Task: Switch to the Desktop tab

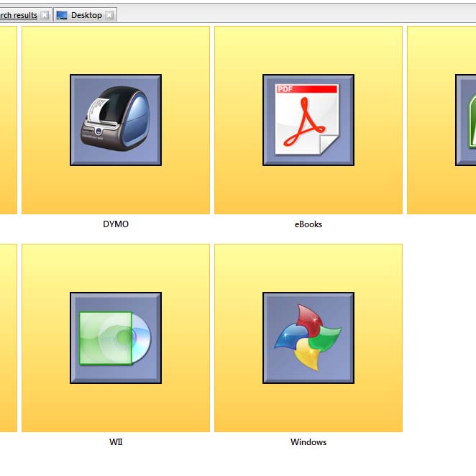Action: tap(86, 15)
